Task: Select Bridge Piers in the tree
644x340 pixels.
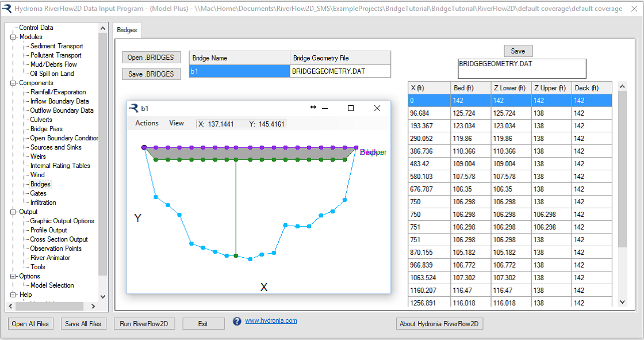Action: pyautogui.click(x=47, y=129)
